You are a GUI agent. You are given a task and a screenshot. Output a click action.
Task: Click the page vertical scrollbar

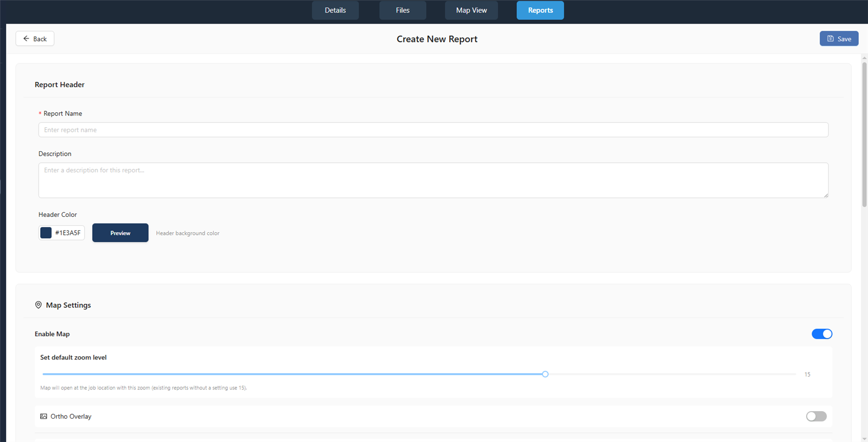(x=864, y=134)
